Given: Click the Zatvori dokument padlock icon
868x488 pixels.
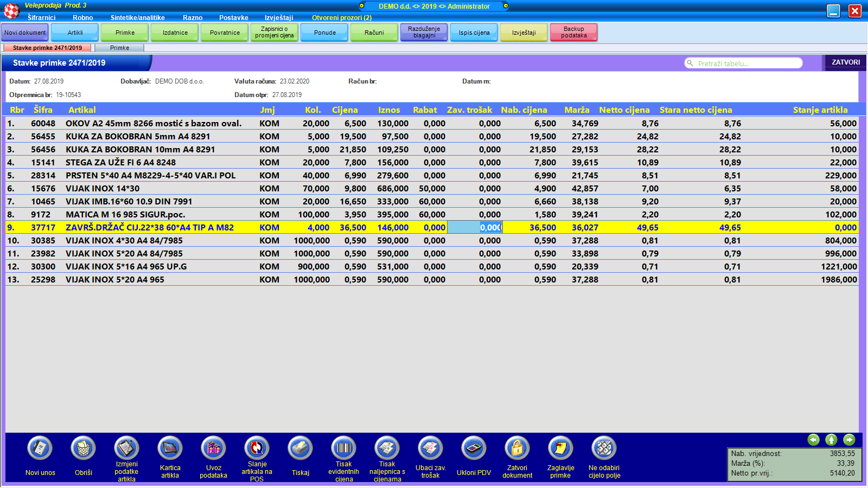Looking at the screenshot, I should click(x=517, y=448).
